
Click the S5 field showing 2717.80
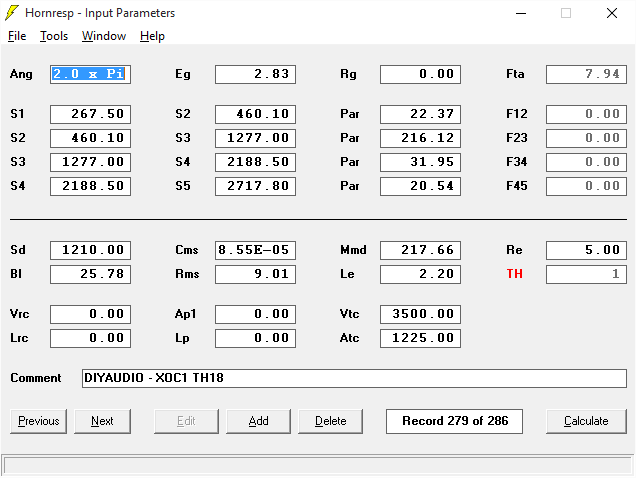(256, 186)
